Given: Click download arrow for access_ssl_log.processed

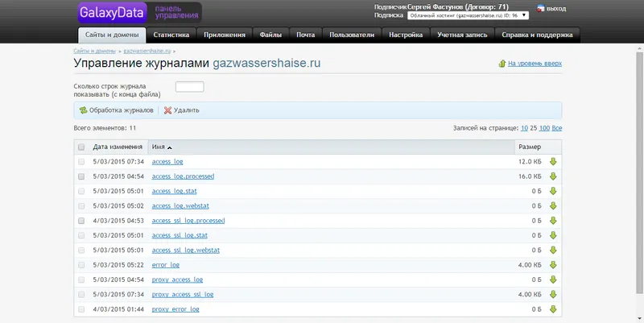Looking at the screenshot, I should click(553, 221).
